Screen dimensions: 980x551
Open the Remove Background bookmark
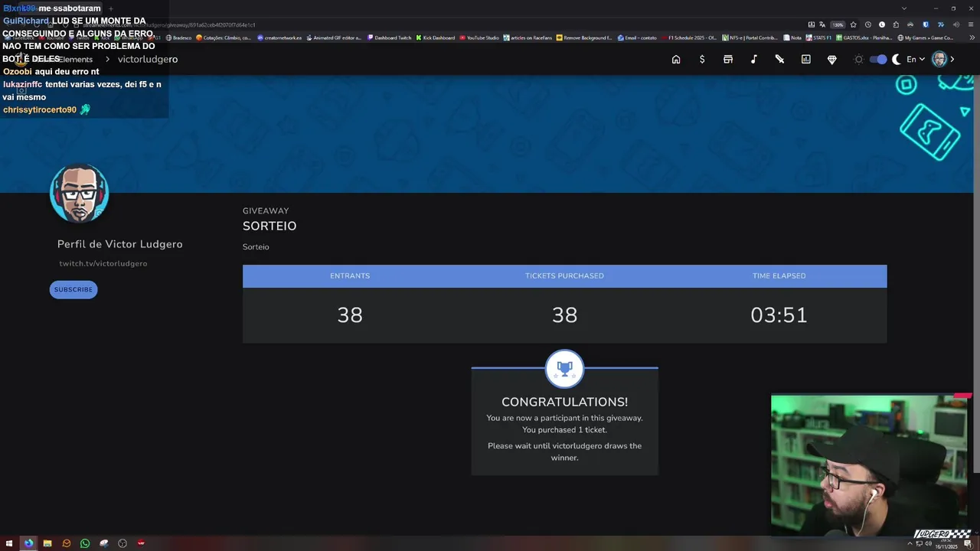pyautogui.click(x=584, y=37)
